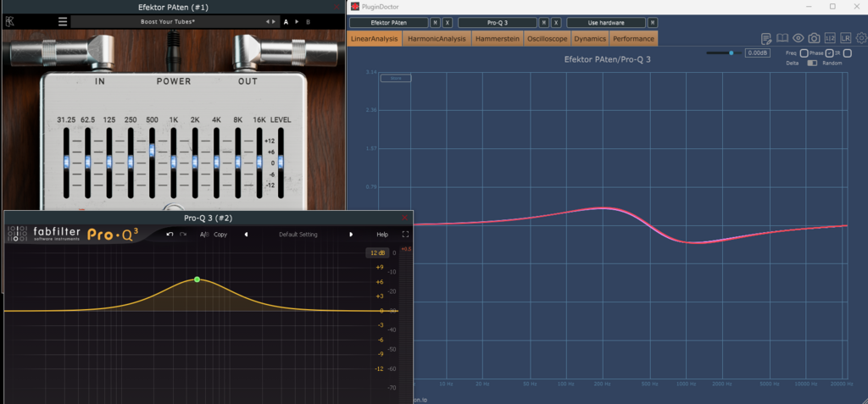The image size is (868, 404).
Task: Open PluginDoctor settings gear
Action: (x=861, y=38)
